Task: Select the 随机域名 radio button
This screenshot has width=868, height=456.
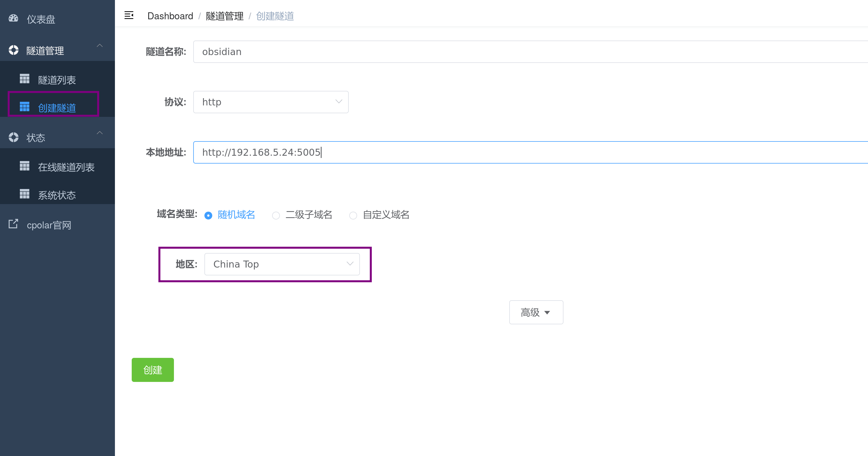Action: click(208, 215)
